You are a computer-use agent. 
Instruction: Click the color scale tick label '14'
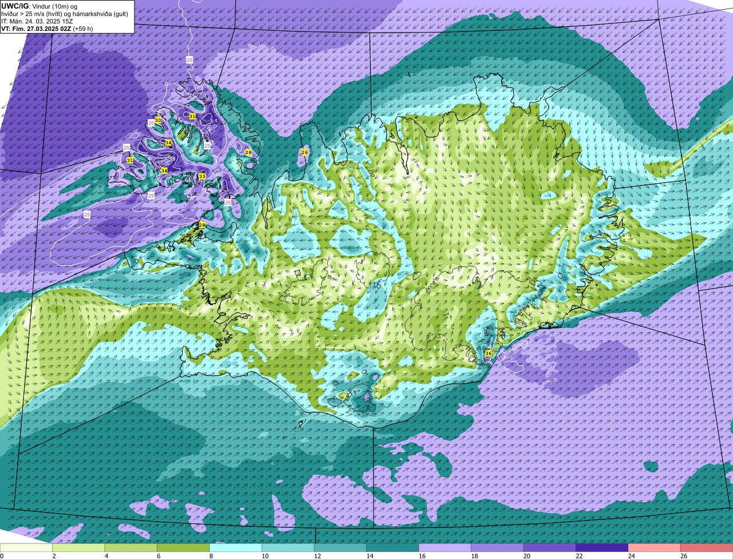(369, 556)
